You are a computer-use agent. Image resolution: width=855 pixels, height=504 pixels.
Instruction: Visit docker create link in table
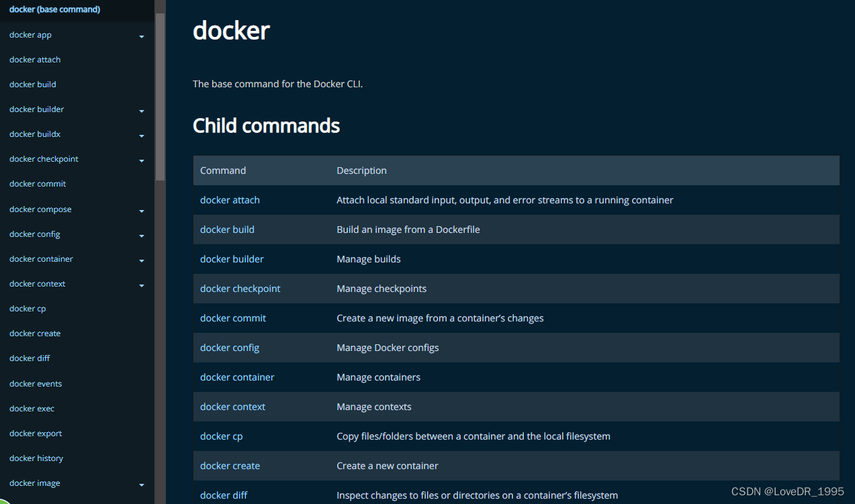pyautogui.click(x=230, y=466)
